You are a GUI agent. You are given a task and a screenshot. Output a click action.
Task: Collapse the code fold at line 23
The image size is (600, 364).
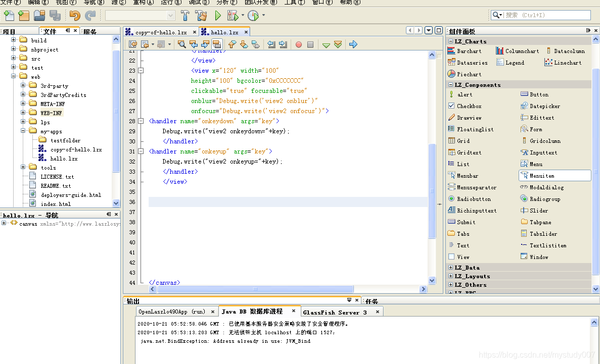pos(141,70)
